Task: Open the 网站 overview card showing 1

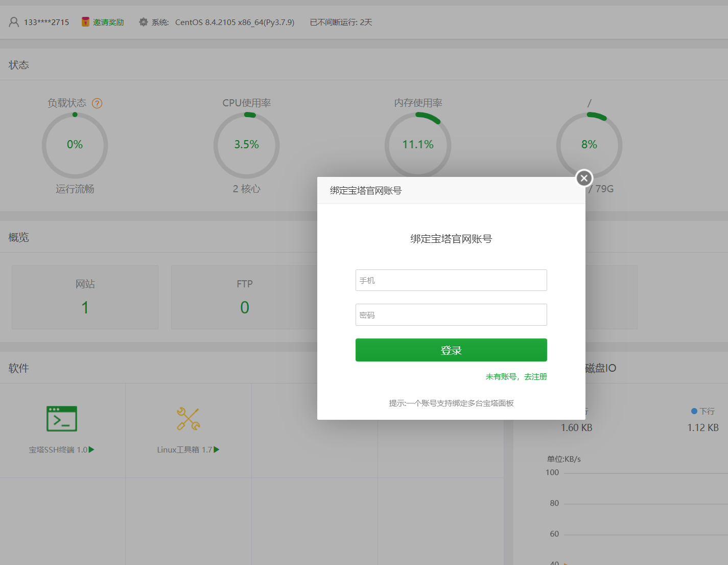Action: [85, 297]
